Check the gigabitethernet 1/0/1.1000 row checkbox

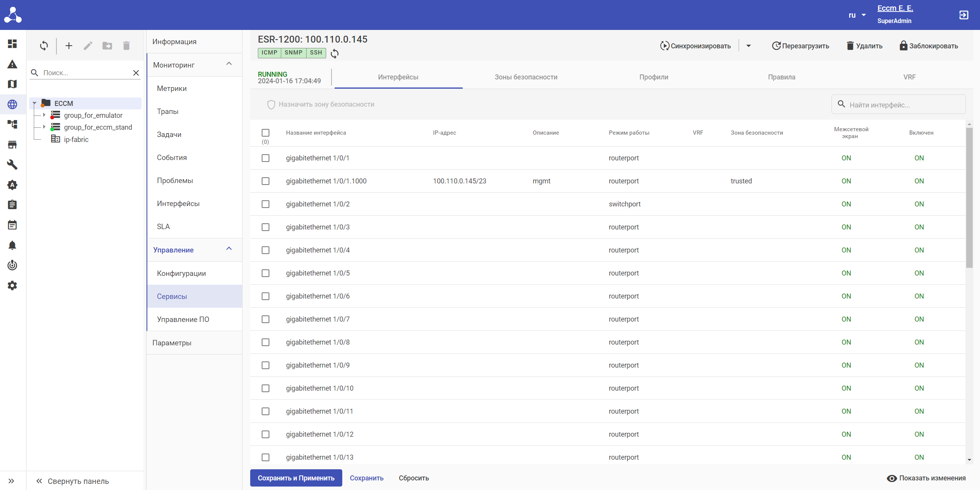(266, 181)
